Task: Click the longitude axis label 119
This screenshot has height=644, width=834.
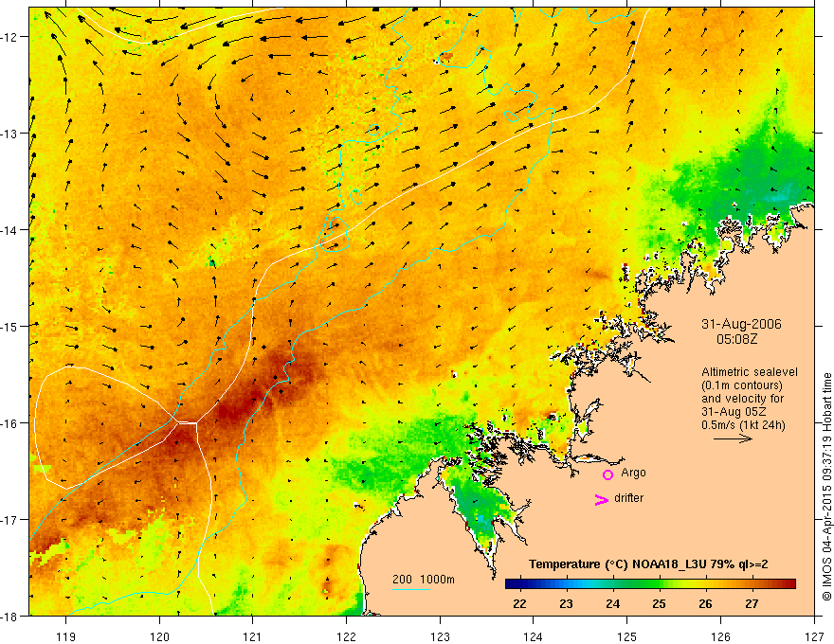Action: (x=66, y=636)
